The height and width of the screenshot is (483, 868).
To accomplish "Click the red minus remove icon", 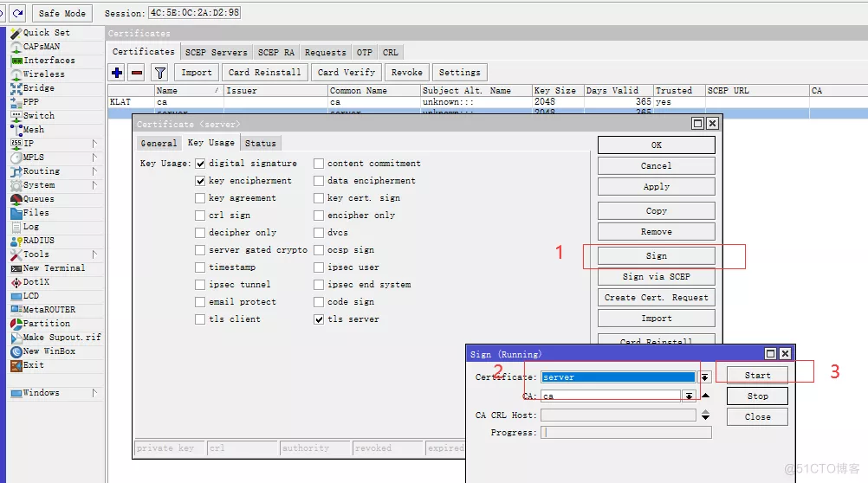I will click(x=137, y=73).
